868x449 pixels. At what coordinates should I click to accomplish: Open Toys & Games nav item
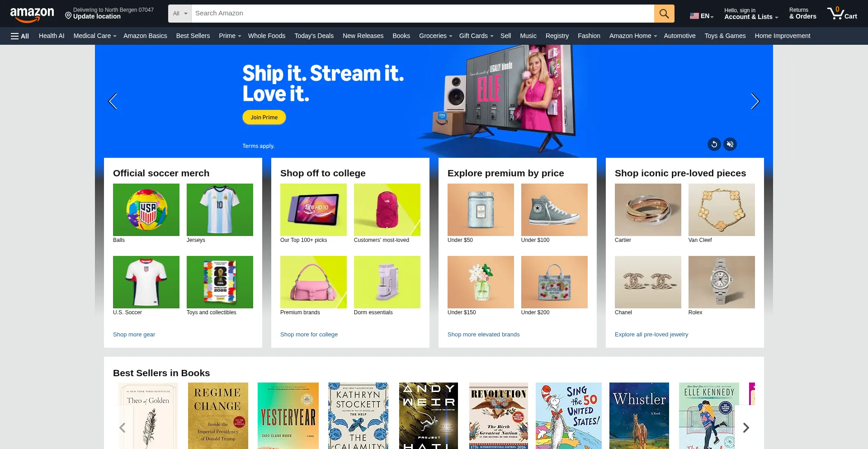[725, 36]
